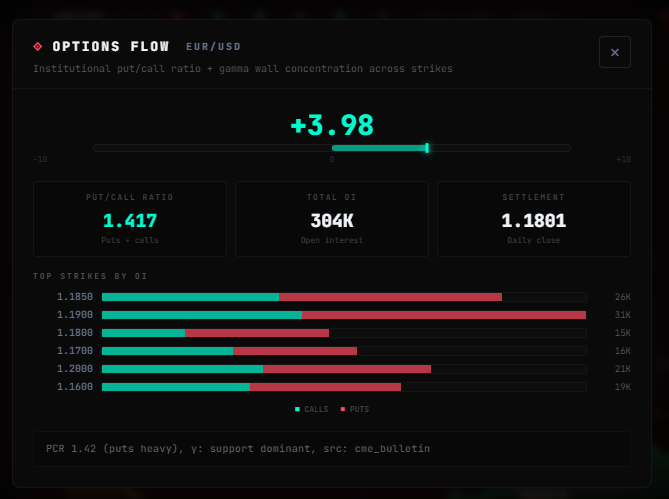Click the 31K open interest value
The width and height of the screenshot is (669, 499).
(622, 315)
